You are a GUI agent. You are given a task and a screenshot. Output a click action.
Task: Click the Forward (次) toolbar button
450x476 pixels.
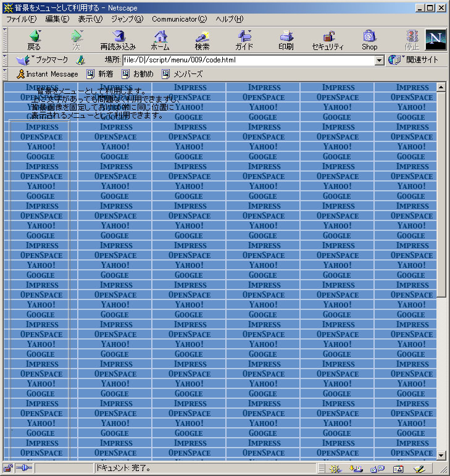(x=77, y=40)
